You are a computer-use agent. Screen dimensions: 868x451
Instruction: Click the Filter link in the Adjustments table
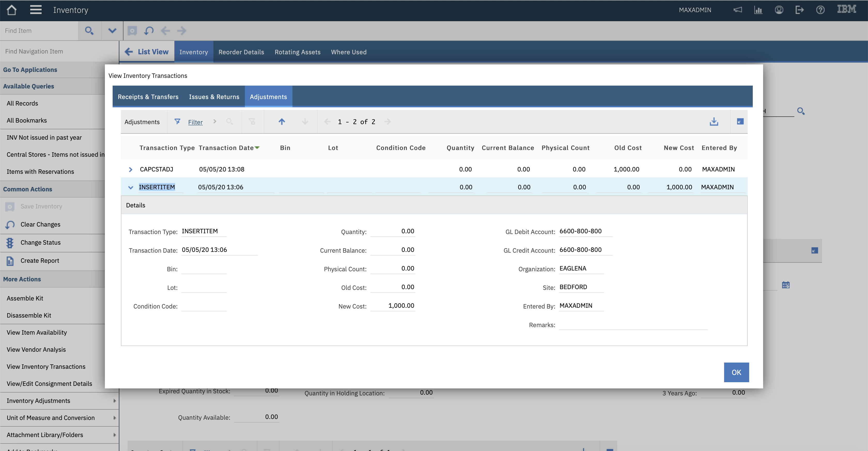pyautogui.click(x=195, y=122)
